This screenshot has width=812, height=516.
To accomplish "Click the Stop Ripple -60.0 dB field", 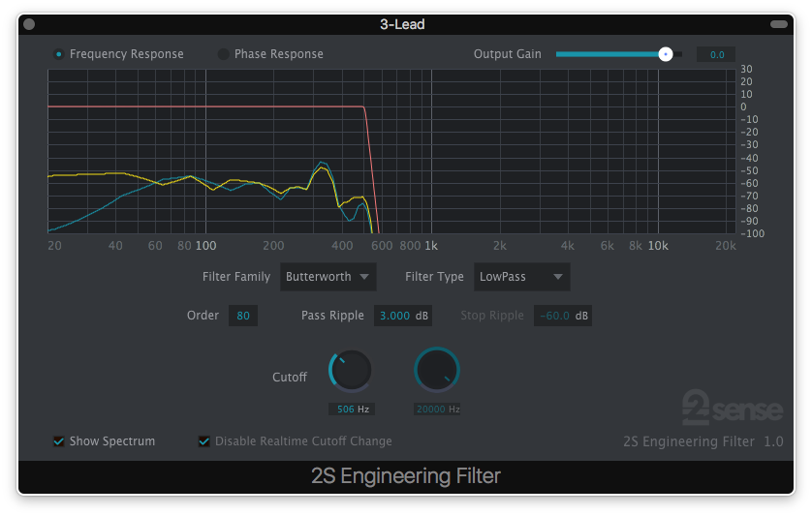I will 563,316.
